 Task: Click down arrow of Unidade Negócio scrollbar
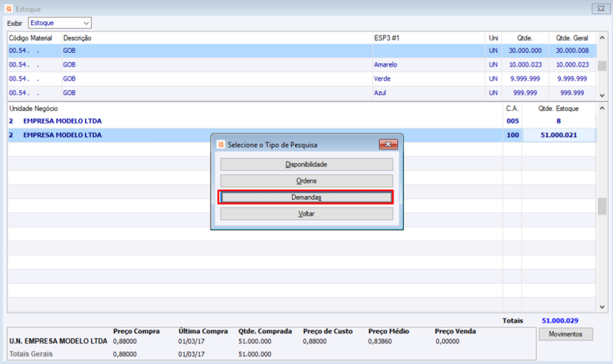pyautogui.click(x=602, y=307)
